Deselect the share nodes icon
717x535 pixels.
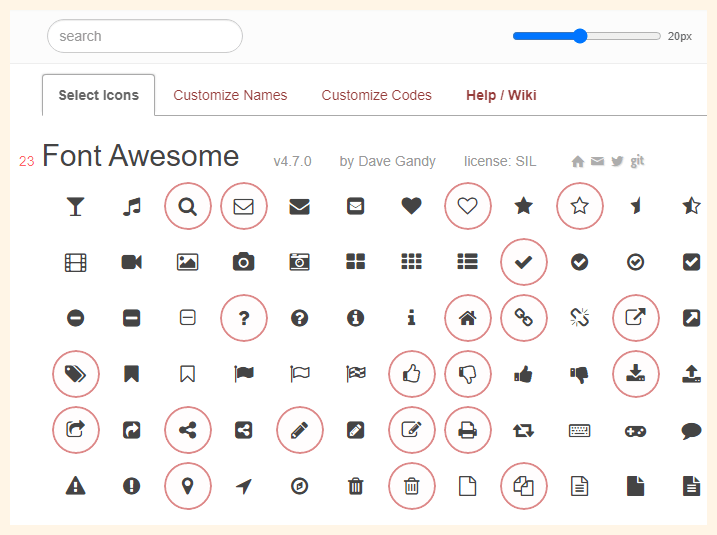click(187, 430)
